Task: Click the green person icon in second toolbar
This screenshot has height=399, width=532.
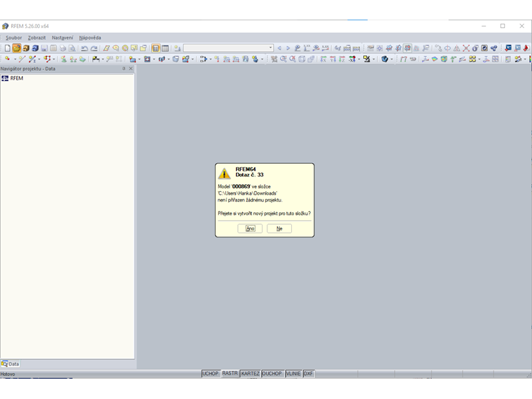Action: pyautogui.click(x=64, y=59)
